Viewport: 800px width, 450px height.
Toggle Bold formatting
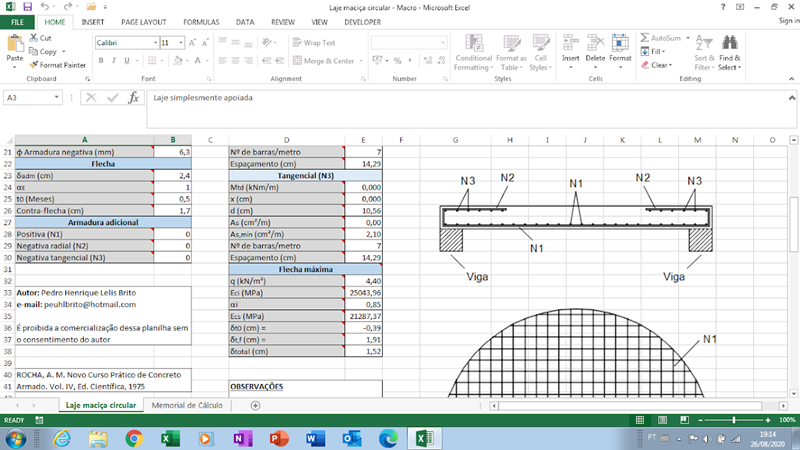pos(101,61)
